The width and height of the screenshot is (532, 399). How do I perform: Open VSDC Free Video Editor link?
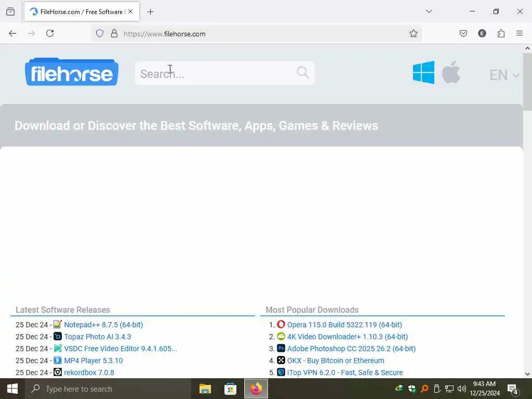click(121, 349)
